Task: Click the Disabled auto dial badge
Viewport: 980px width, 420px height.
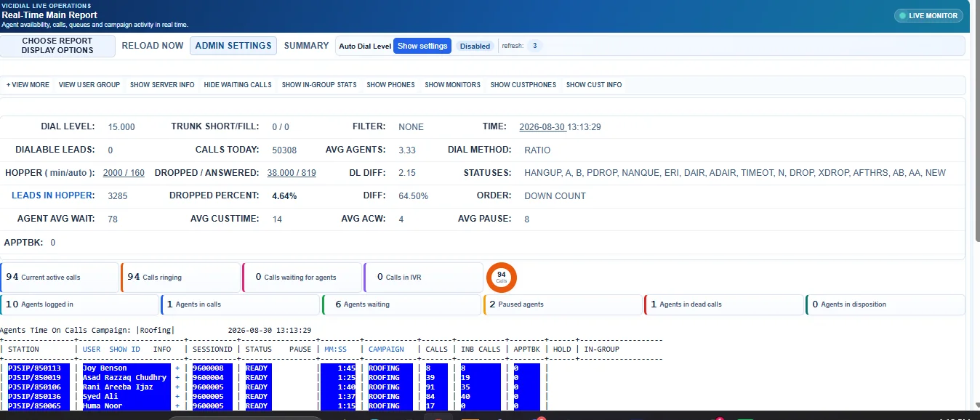Action: (x=475, y=46)
